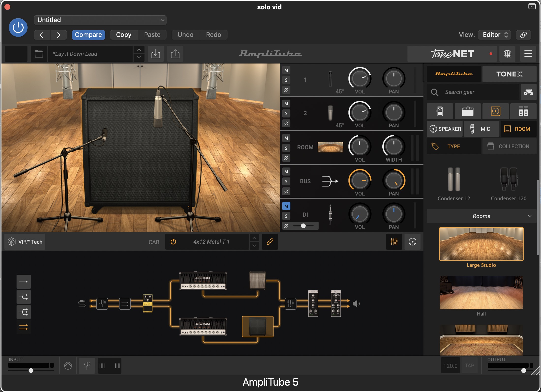
Task: Open the View Editor dropdown
Action: point(495,35)
